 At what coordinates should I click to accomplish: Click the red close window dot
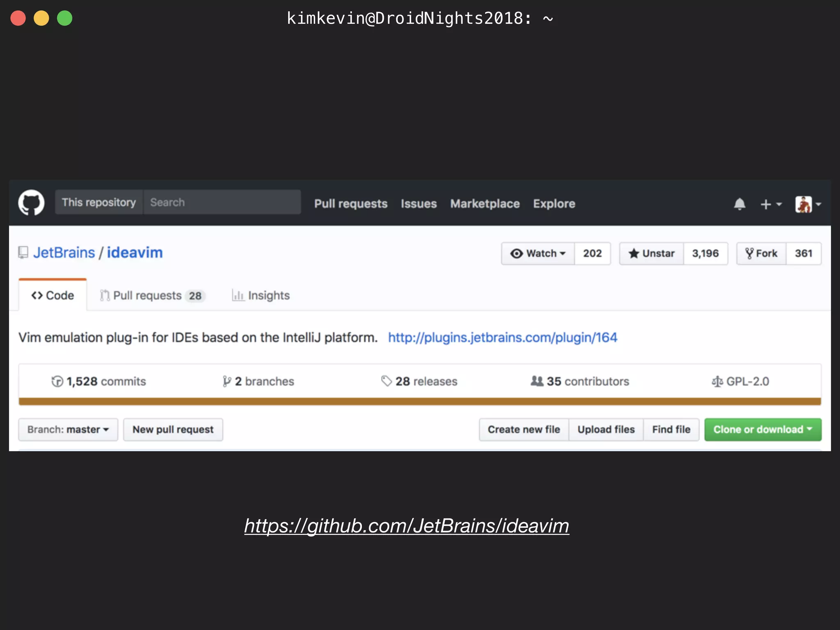point(18,18)
